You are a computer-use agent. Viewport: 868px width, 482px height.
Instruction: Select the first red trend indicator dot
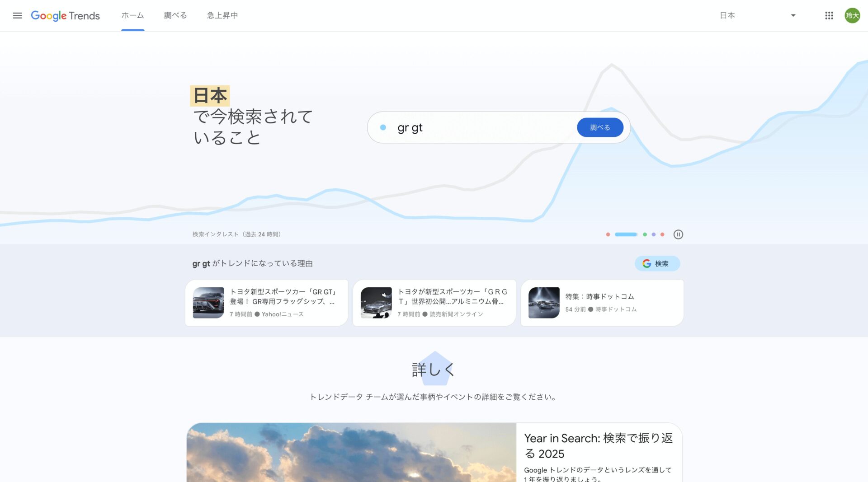pyautogui.click(x=607, y=234)
